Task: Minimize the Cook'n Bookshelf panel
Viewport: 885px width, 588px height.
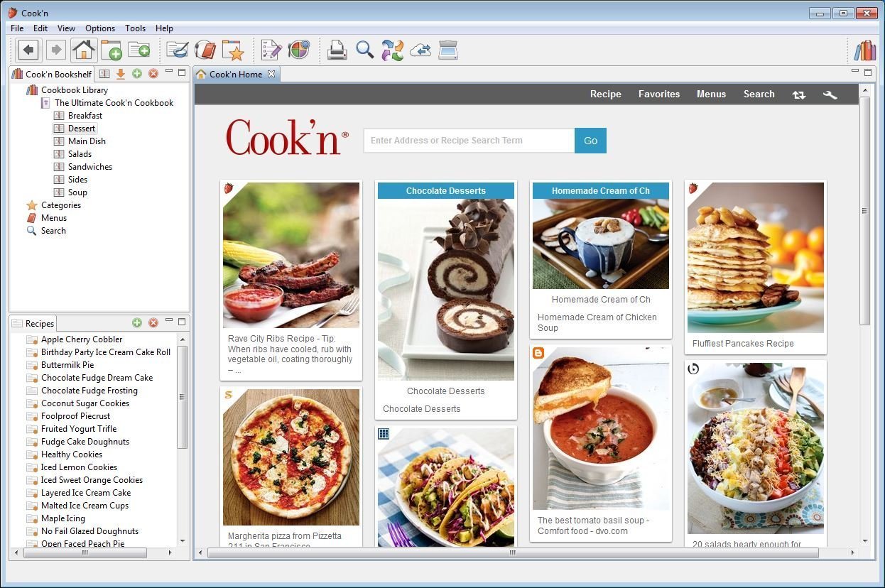Action: (169, 72)
